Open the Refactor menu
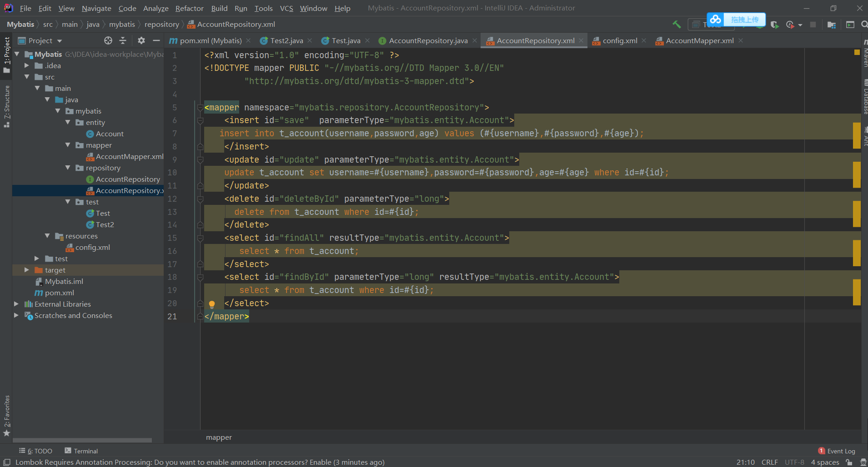The height and width of the screenshot is (467, 868). click(x=189, y=8)
